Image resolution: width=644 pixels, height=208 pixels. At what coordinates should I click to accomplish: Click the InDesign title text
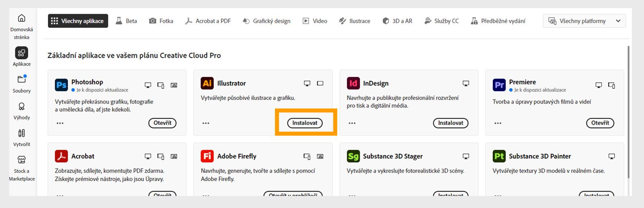[376, 83]
